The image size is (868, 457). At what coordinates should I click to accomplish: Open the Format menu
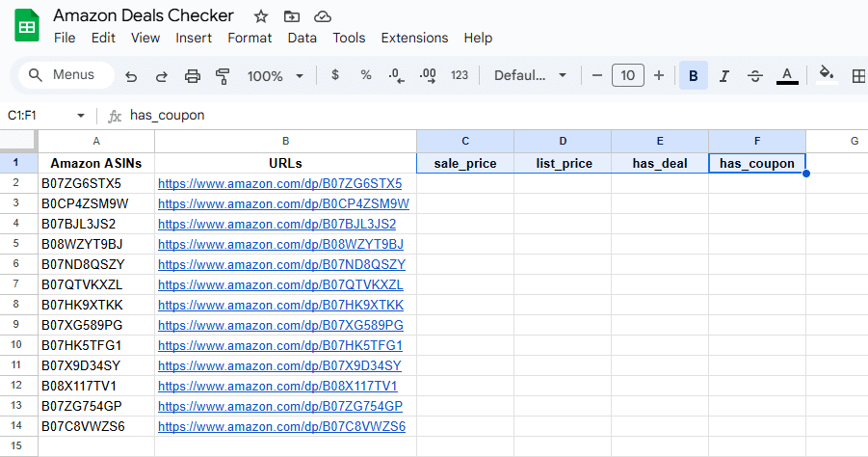[250, 39]
